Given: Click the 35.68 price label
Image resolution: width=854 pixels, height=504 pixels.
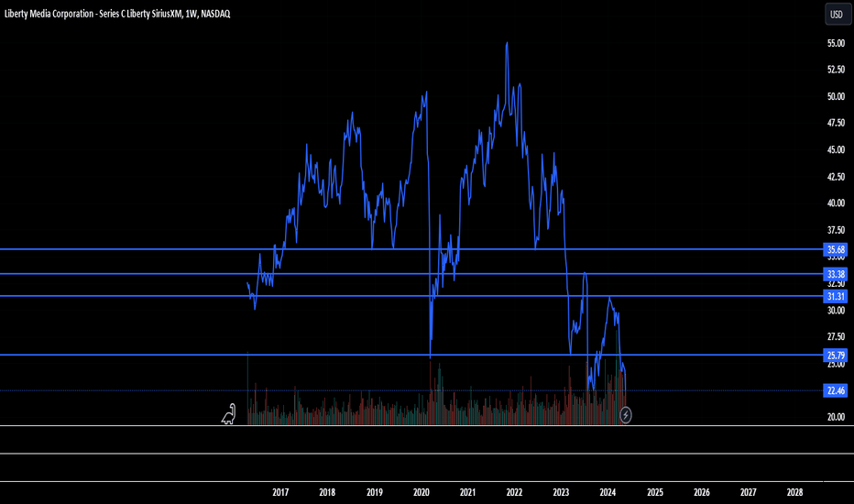Looking at the screenshot, I should tap(836, 249).
